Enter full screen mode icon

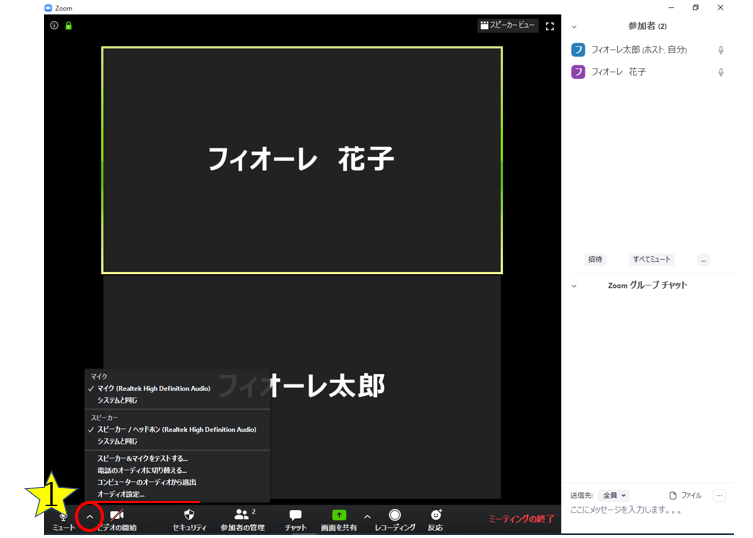click(550, 26)
